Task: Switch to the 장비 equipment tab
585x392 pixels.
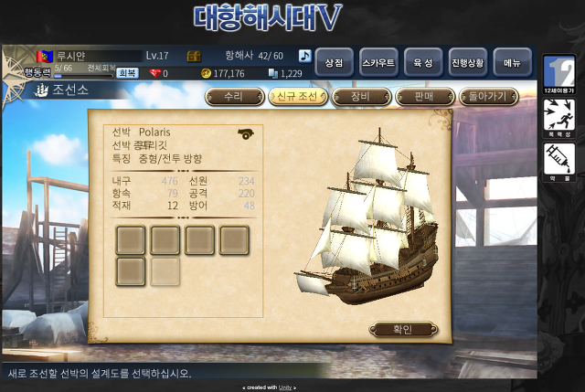Action: tap(361, 97)
